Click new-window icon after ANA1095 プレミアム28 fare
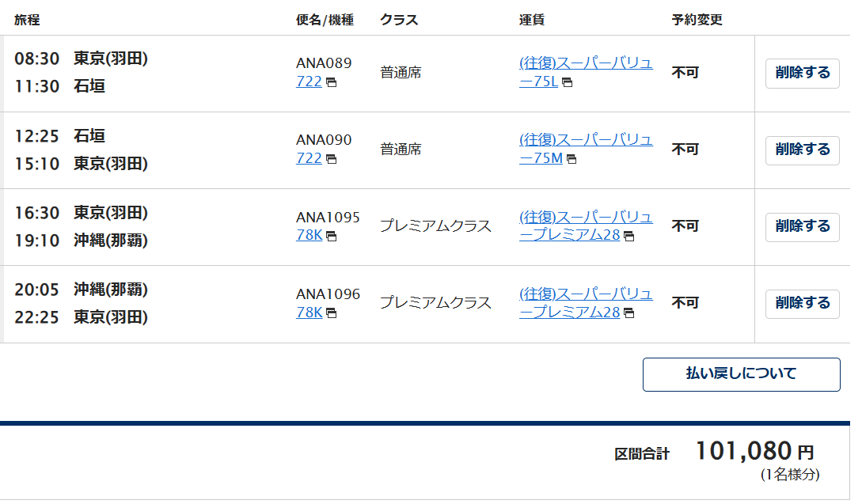Image resolution: width=862 pixels, height=504 pixels. click(629, 236)
